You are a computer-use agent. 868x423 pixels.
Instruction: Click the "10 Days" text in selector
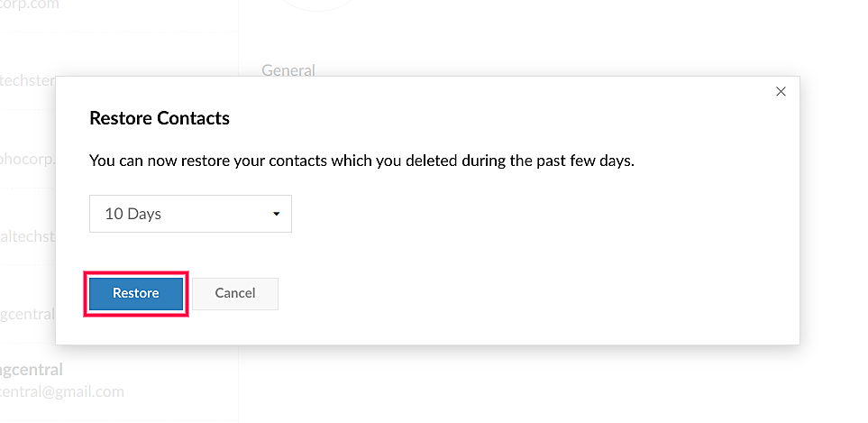[x=133, y=214]
